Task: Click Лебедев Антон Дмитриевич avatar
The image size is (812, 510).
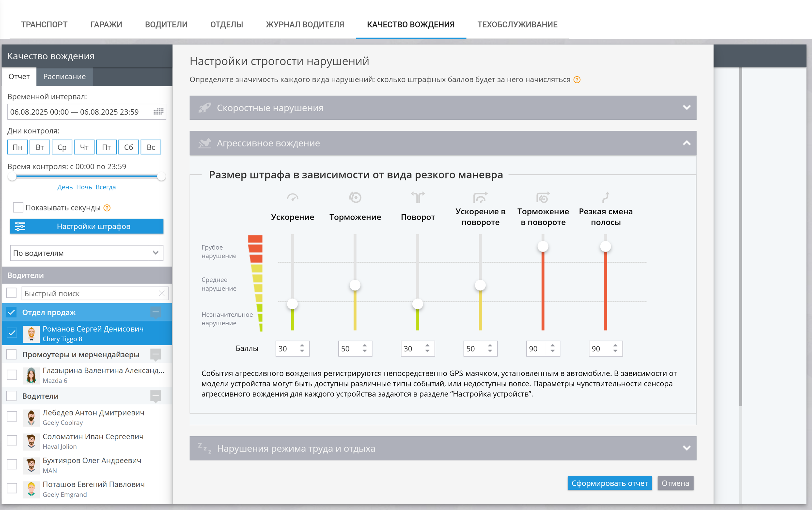Action: [x=31, y=418]
